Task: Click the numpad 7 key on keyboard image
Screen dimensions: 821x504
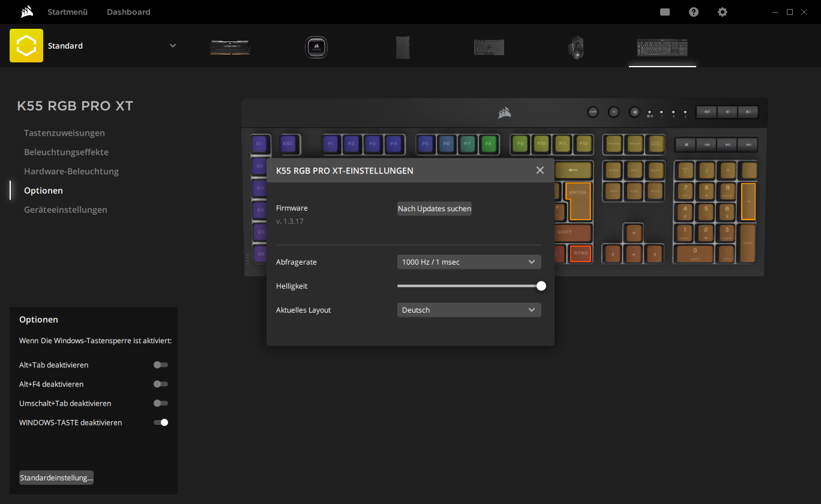Action: tap(685, 191)
